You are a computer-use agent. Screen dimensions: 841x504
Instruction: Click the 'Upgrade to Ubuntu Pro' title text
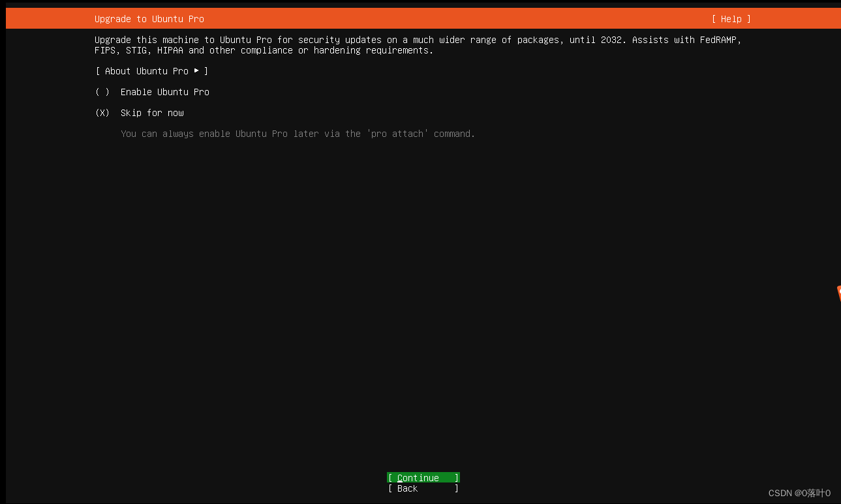coord(149,19)
